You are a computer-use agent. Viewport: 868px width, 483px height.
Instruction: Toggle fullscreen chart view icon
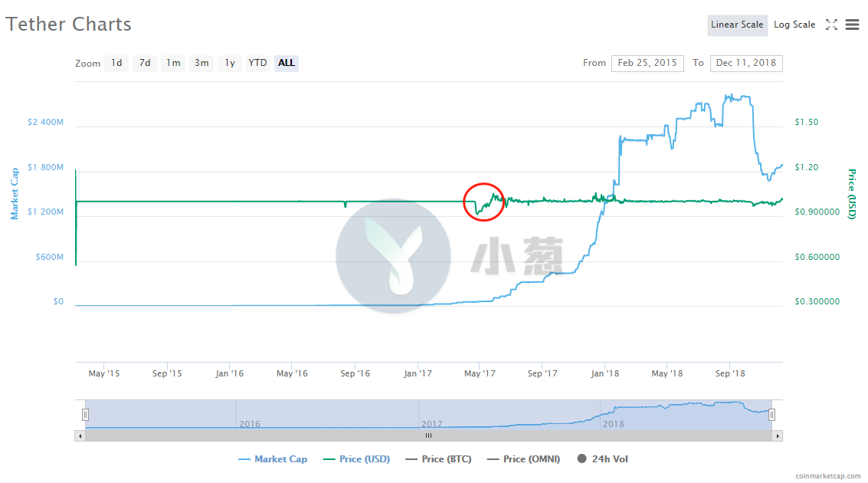[831, 25]
